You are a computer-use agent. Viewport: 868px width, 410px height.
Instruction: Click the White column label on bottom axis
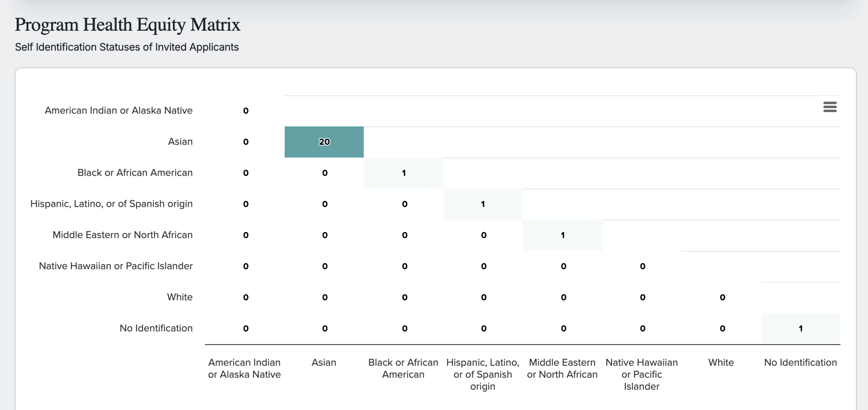pyautogui.click(x=721, y=363)
